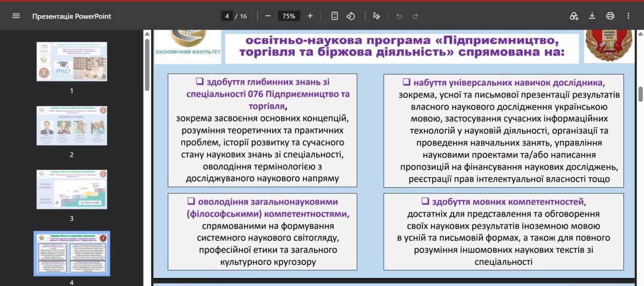644x286 pixels.
Task: Activate the draw annotation tool
Action: (x=376, y=16)
